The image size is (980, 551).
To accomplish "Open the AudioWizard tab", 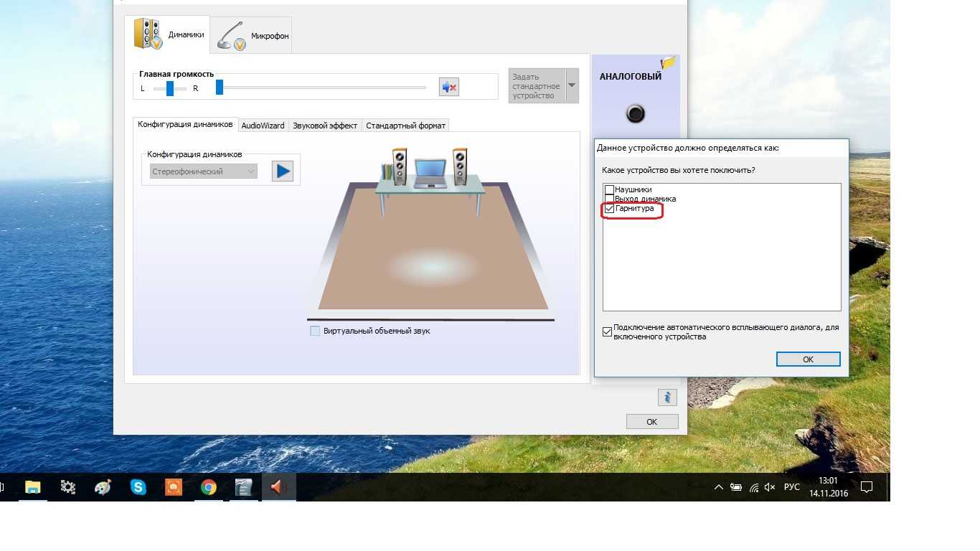I will click(x=263, y=125).
